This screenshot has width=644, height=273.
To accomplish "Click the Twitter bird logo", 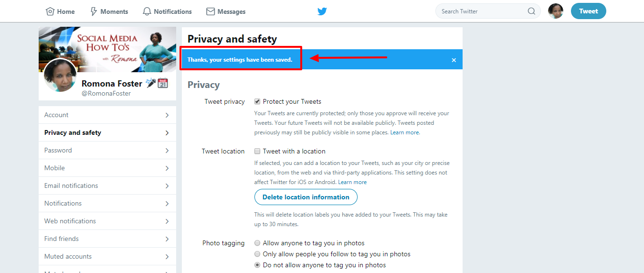I will point(322,11).
